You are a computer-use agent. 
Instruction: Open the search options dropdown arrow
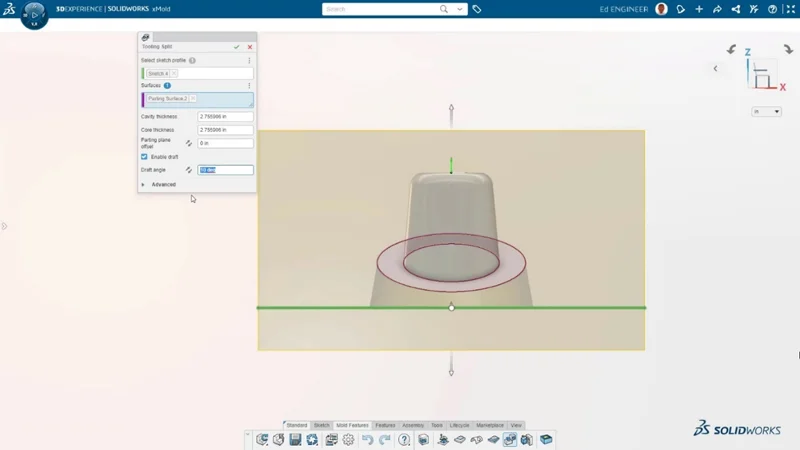pyautogui.click(x=460, y=9)
